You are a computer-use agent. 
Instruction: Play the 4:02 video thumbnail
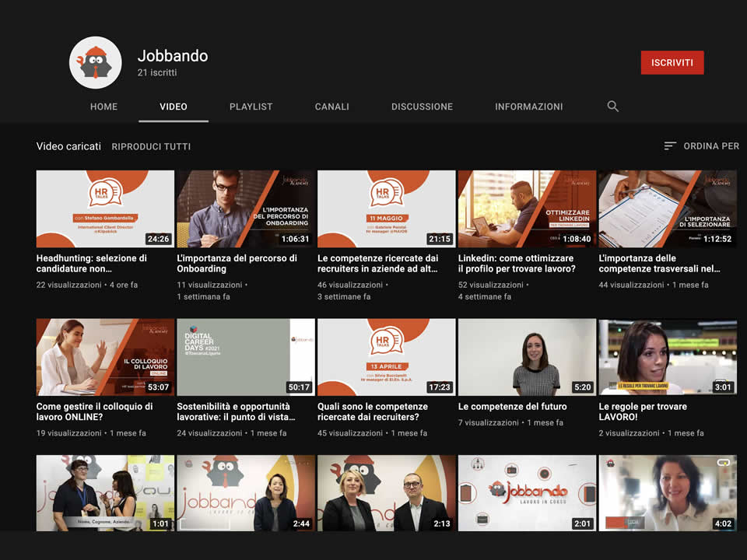click(668, 493)
